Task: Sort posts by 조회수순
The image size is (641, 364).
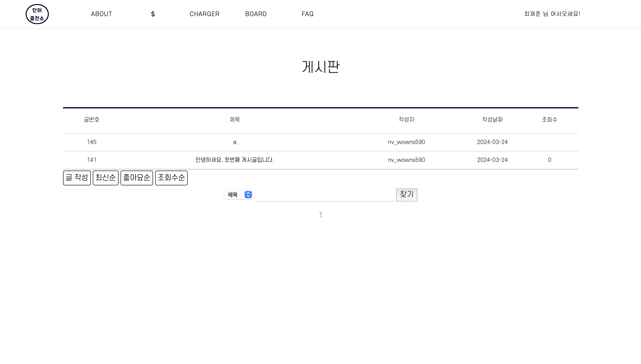Action: (x=171, y=178)
